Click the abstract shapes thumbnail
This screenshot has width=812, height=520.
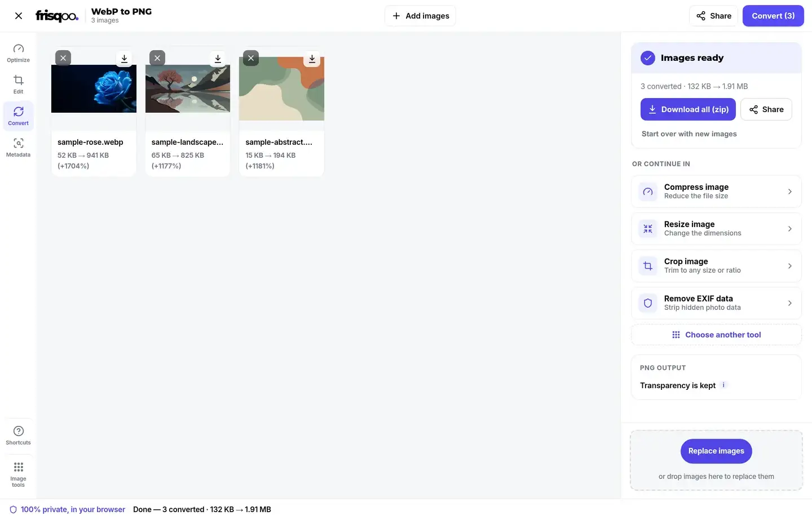281,88
